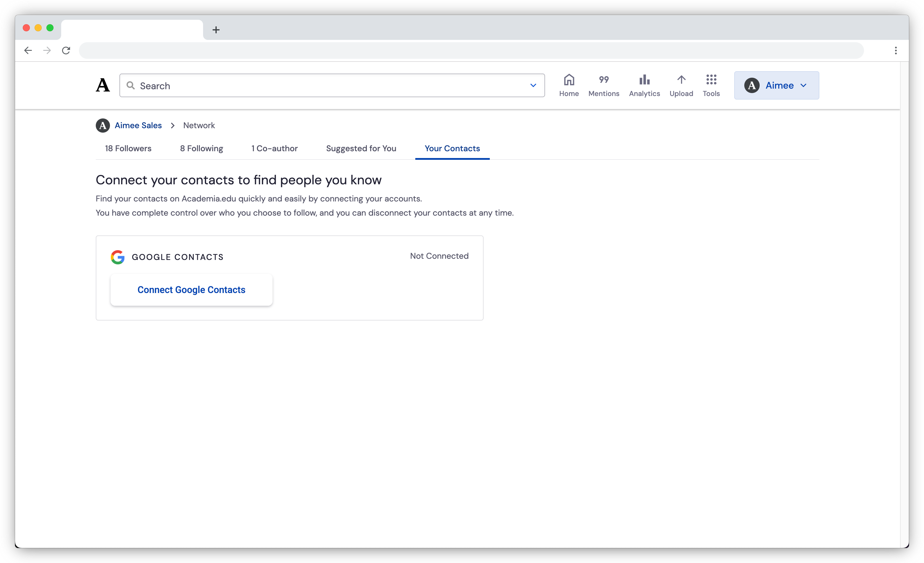Click the 'Connect your contacts' heading
924x563 pixels.
239,180
